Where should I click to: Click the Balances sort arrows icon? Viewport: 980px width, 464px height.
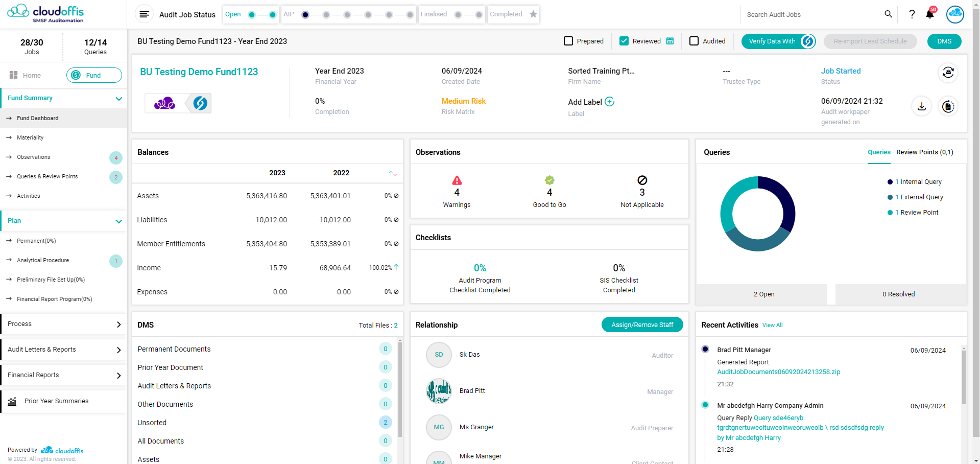tap(393, 173)
